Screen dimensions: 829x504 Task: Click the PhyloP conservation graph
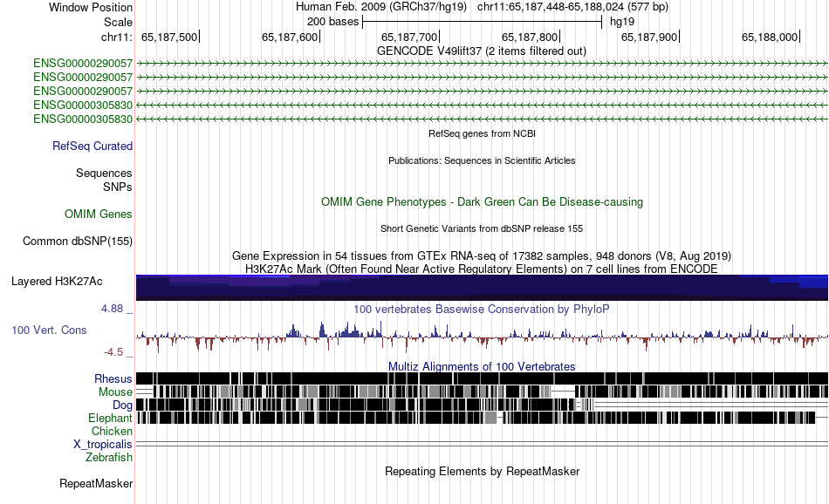(x=482, y=336)
